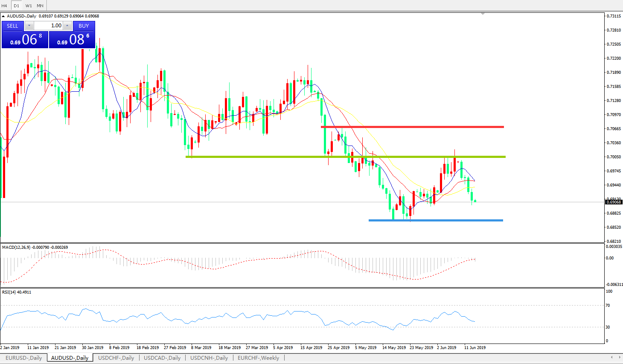Increase lot volume with up arrow
Viewport: 623px width, 364px height.
67,26
